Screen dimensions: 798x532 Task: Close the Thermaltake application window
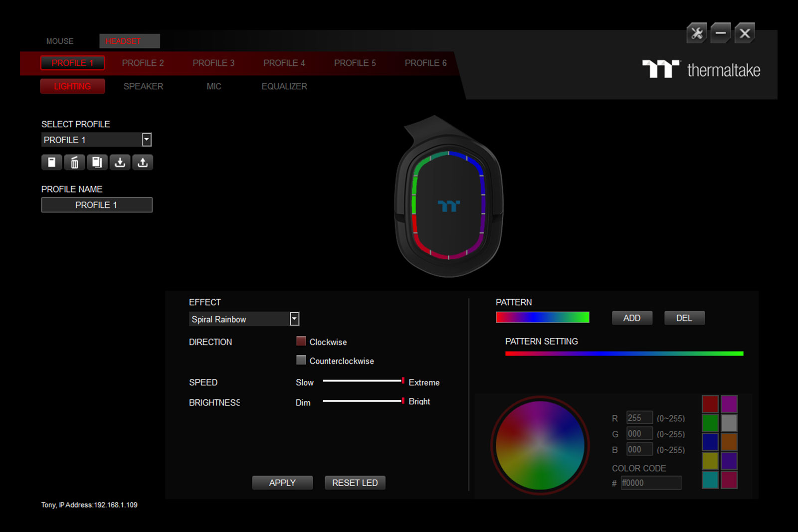tap(745, 33)
